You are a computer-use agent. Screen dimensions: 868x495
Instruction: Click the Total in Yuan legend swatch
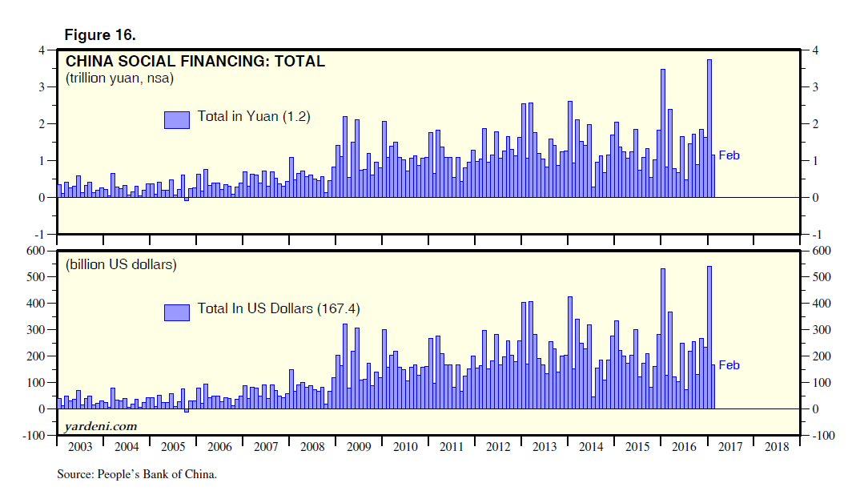tap(176, 119)
